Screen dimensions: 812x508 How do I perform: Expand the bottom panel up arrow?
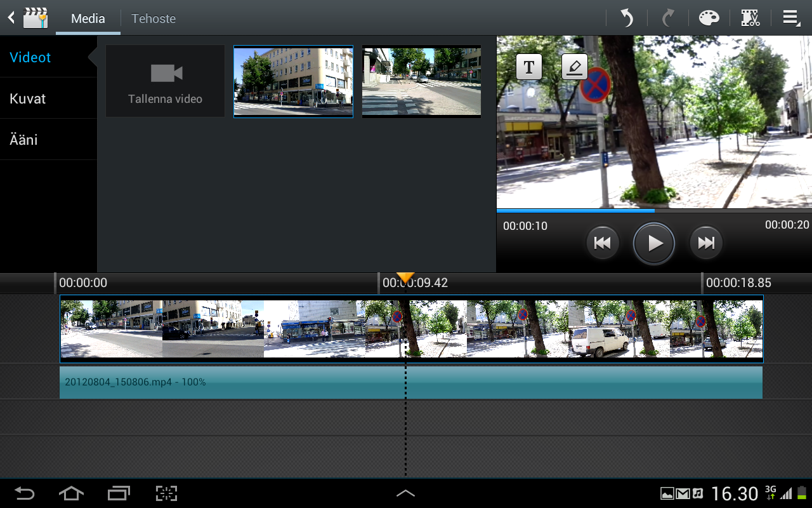[x=405, y=493]
